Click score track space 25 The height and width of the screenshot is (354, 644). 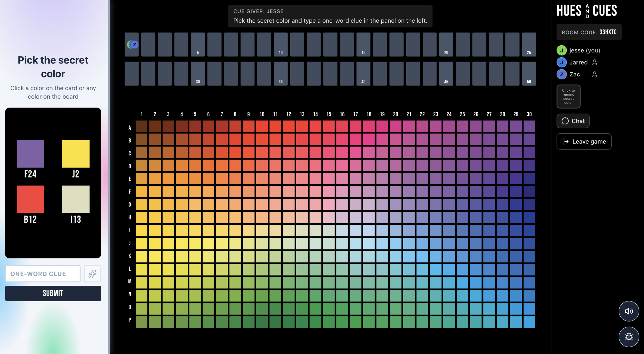[529, 44]
